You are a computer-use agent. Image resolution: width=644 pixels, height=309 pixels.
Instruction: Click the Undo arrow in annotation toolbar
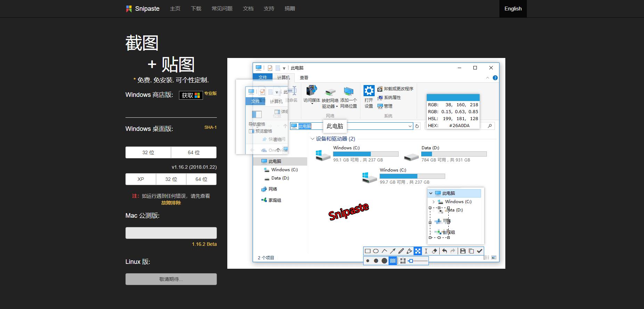point(445,251)
